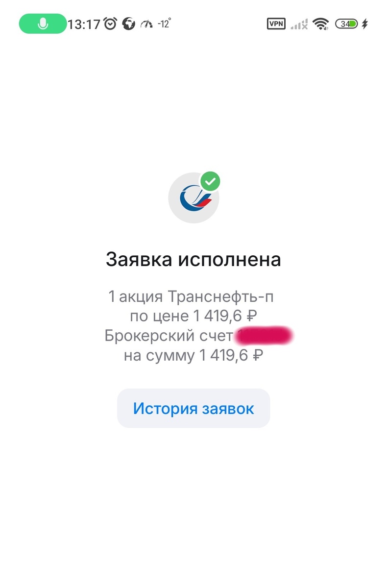This screenshot has height=588, width=387.
Task: Tap the Брокерский счет label
Action: tap(169, 336)
